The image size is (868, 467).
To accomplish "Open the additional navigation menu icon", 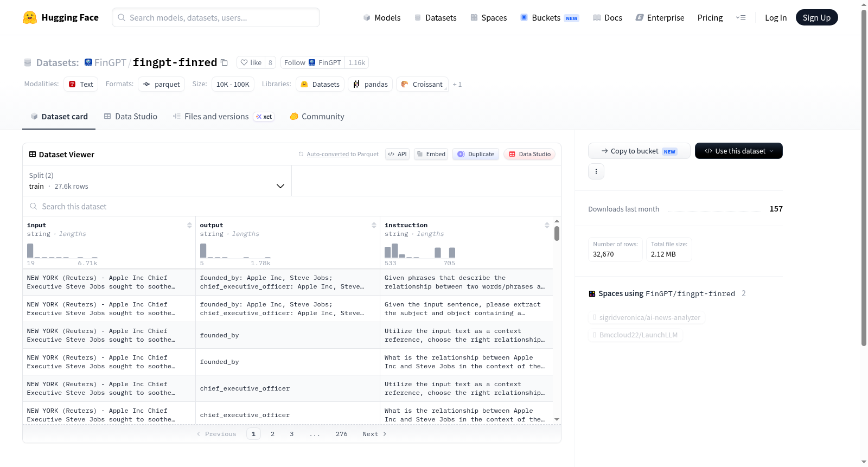I will pyautogui.click(x=741, y=17).
